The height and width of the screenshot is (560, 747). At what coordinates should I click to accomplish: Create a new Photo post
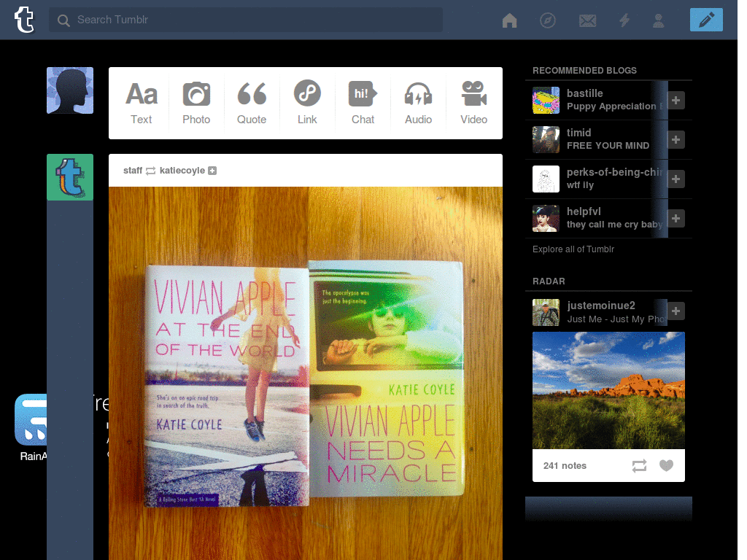click(196, 103)
